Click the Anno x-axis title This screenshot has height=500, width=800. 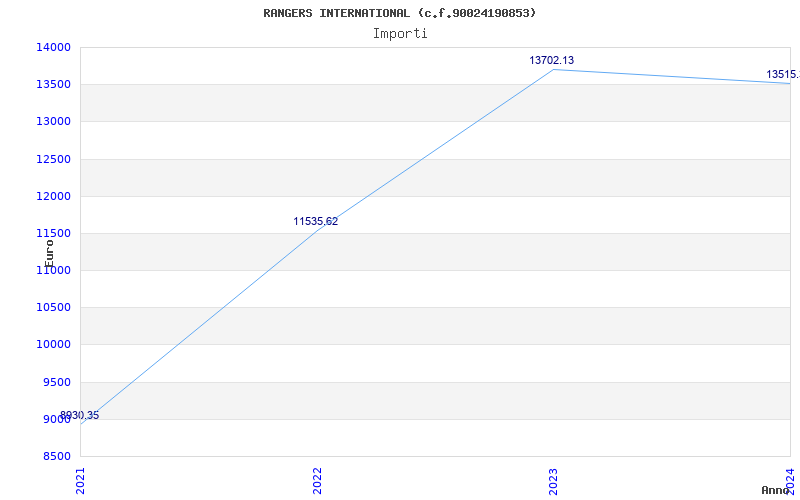pos(777,490)
